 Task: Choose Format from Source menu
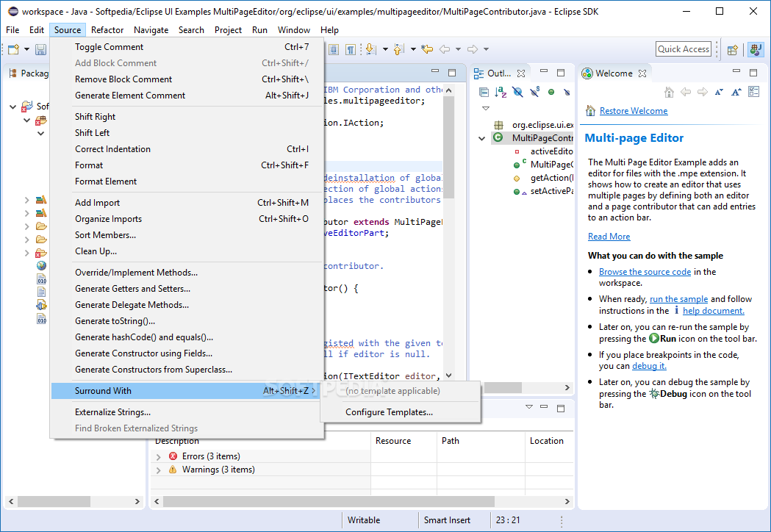[187, 165]
